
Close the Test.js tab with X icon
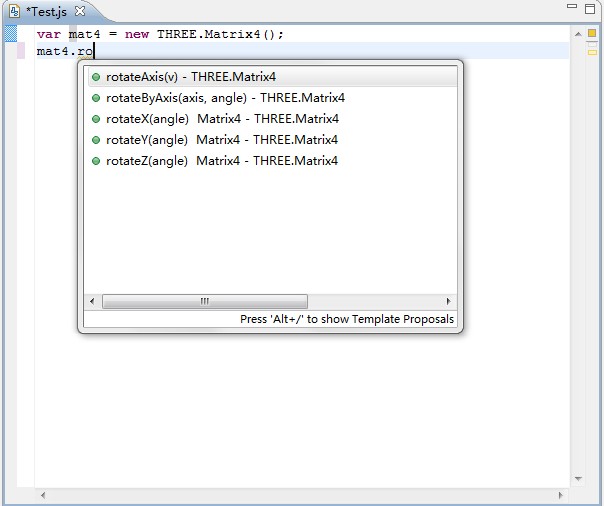coord(80,11)
